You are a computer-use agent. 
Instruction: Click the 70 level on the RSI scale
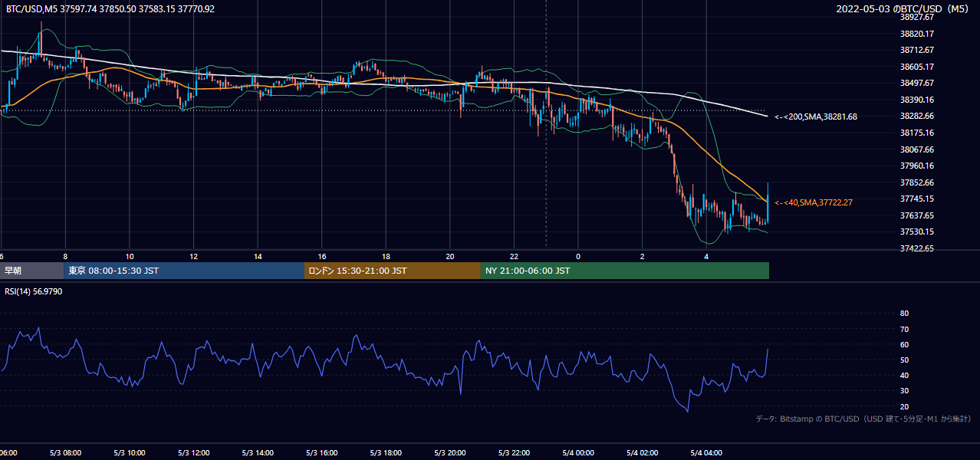904,329
